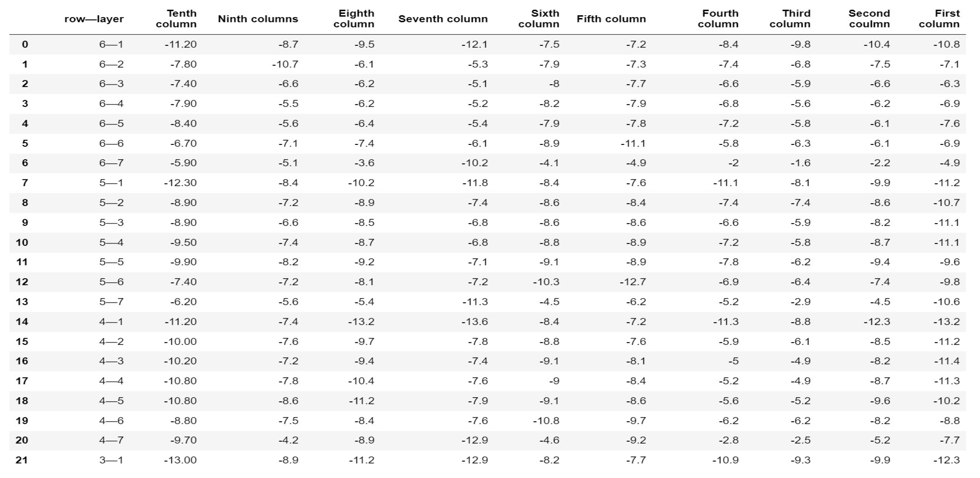Click the "6—7" row-layer cell

click(x=111, y=163)
